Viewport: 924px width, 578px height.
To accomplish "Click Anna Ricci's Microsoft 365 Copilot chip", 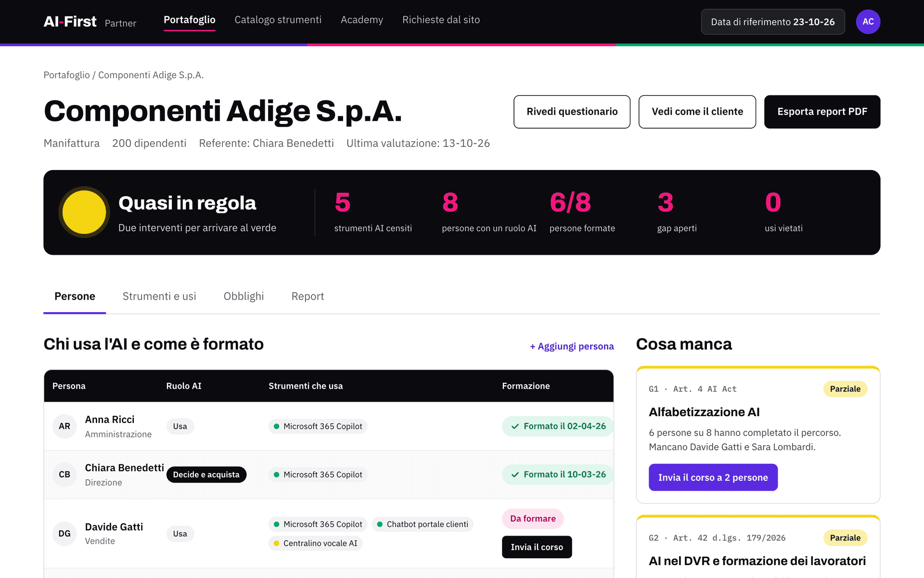I will coord(318,426).
